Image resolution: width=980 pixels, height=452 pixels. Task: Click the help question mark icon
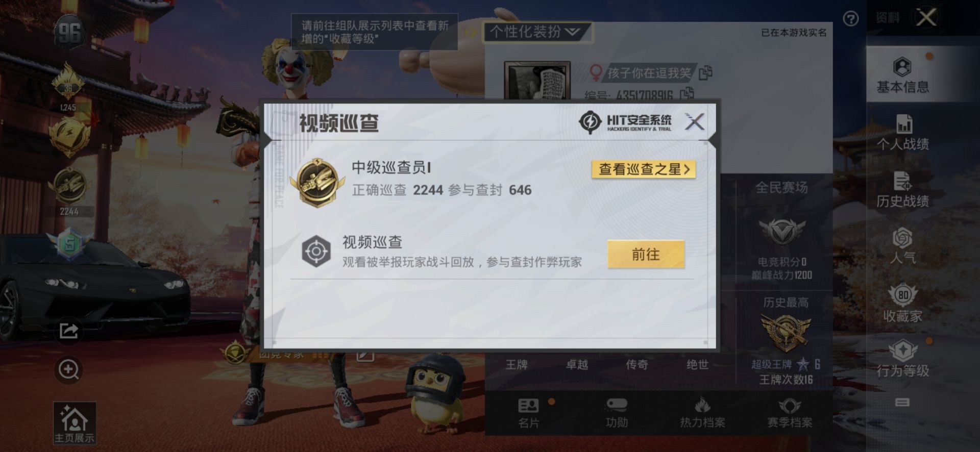[x=850, y=19]
